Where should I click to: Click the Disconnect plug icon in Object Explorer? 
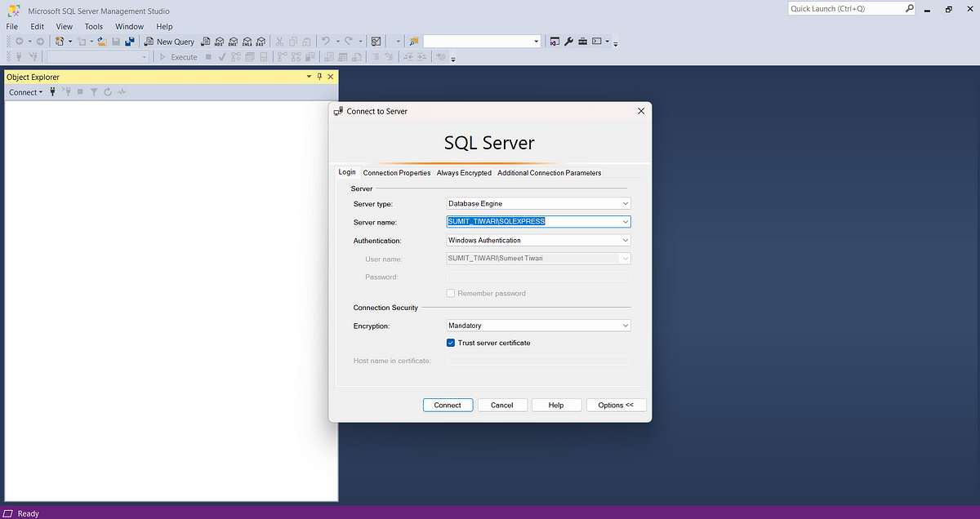[x=66, y=92]
